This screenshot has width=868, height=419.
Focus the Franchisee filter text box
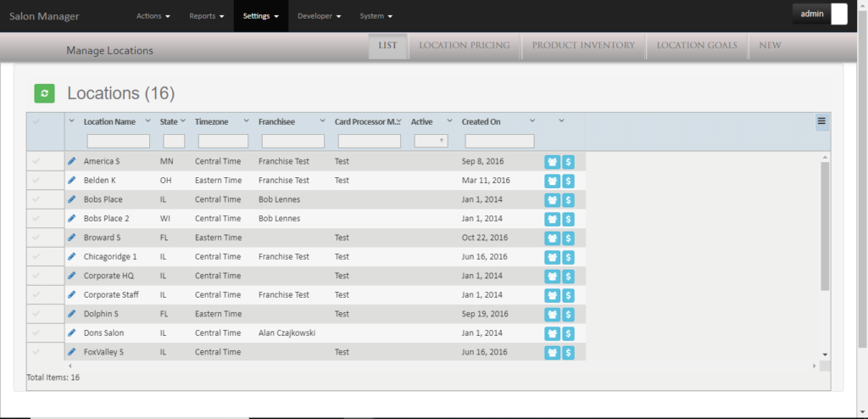tap(292, 141)
